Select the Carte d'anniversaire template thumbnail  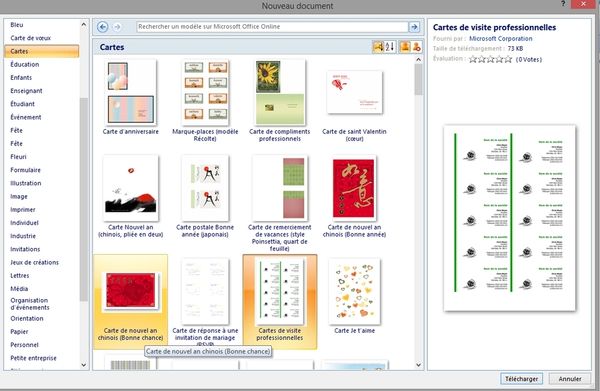coord(130,93)
